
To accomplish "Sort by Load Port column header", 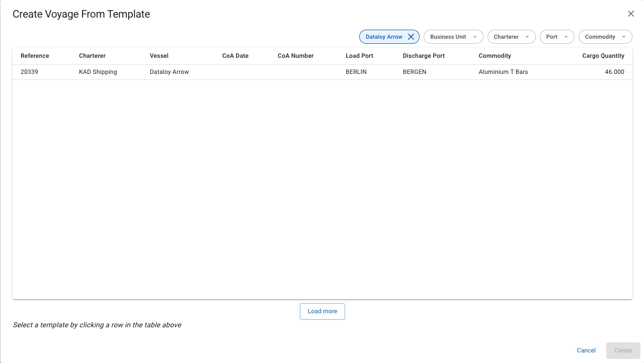I will (x=359, y=56).
